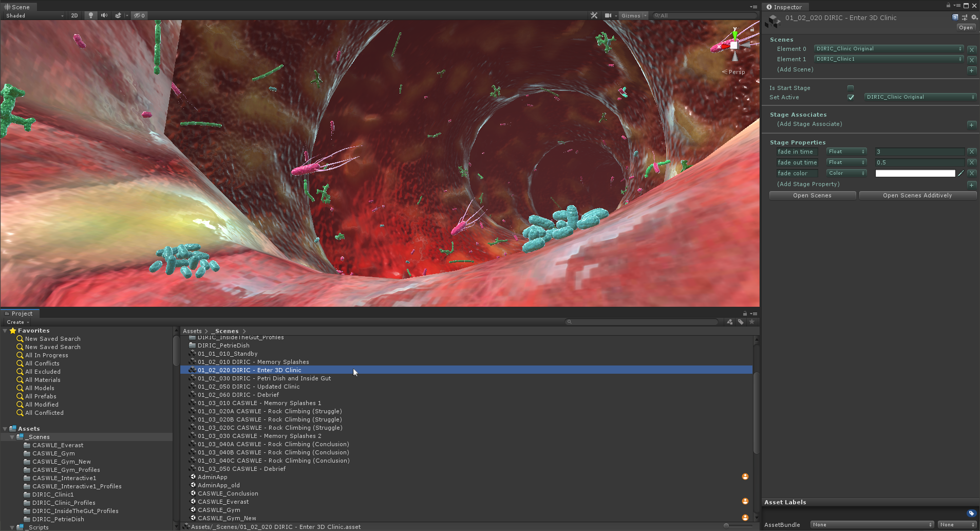Toggle Scene audio speaker icon
Viewport: 980px width, 531px height.
click(104, 15)
